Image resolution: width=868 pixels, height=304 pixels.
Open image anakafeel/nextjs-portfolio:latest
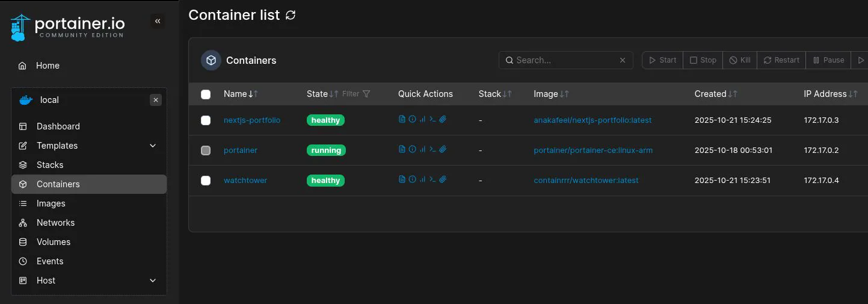593,120
